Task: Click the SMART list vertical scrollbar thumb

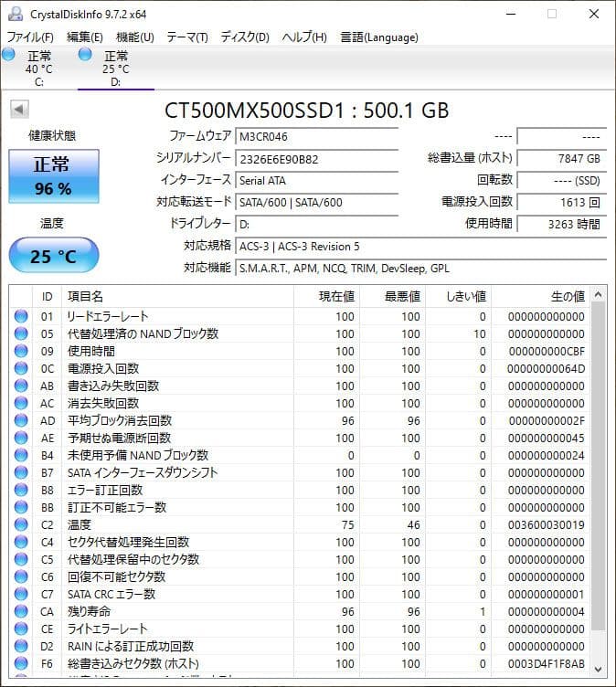Action: tap(598, 467)
